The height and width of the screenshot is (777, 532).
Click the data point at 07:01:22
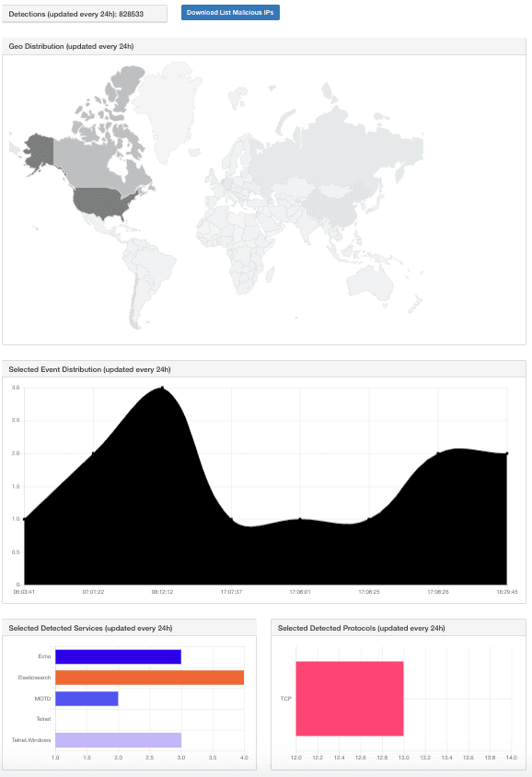[93, 454]
